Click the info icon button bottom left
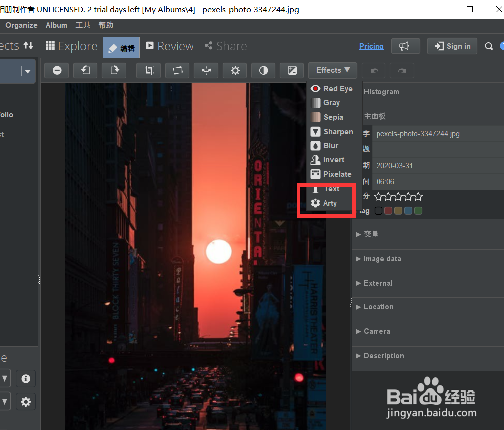 coord(26,379)
